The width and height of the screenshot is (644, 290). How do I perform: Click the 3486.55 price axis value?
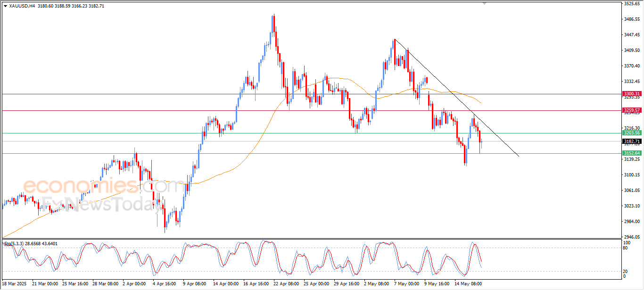631,19
